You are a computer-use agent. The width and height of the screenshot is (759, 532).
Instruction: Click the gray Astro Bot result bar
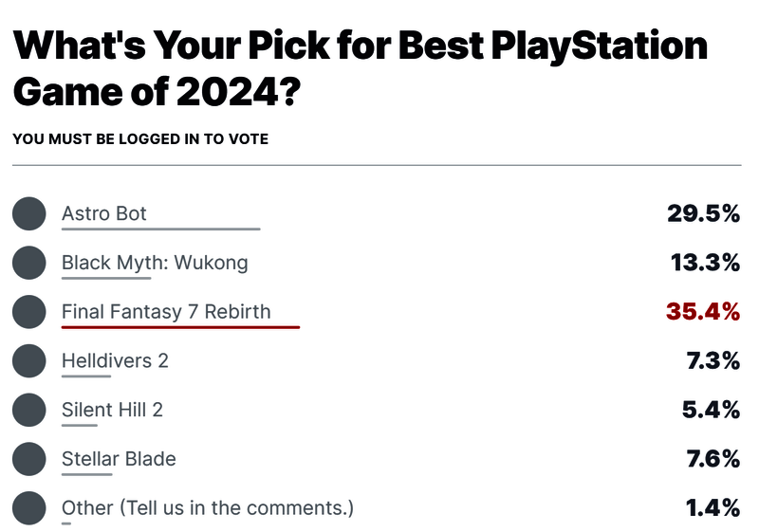click(x=160, y=229)
